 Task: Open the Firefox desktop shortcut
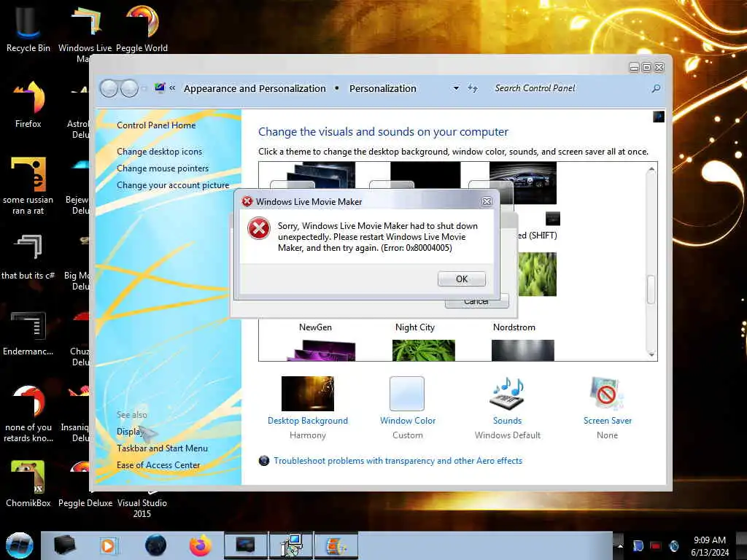tap(28, 104)
